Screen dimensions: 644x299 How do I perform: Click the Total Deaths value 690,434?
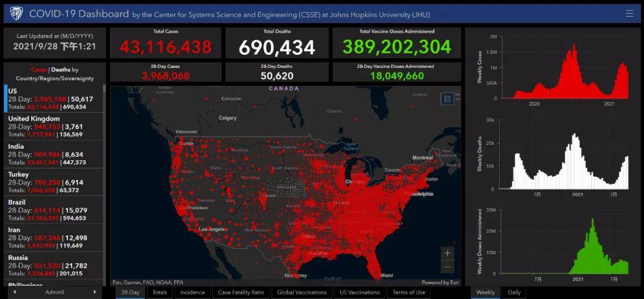click(x=277, y=48)
